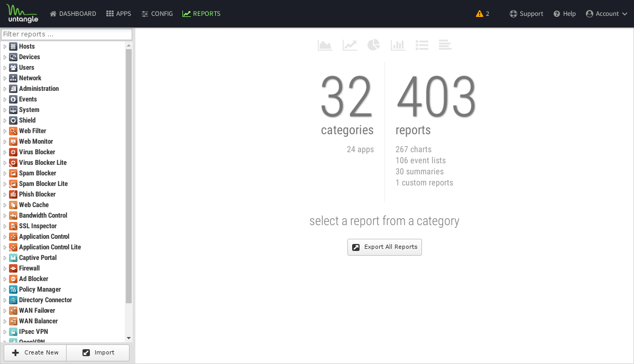Image resolution: width=634 pixels, height=364 pixels.
Task: Open the Help link
Action: tap(564, 14)
